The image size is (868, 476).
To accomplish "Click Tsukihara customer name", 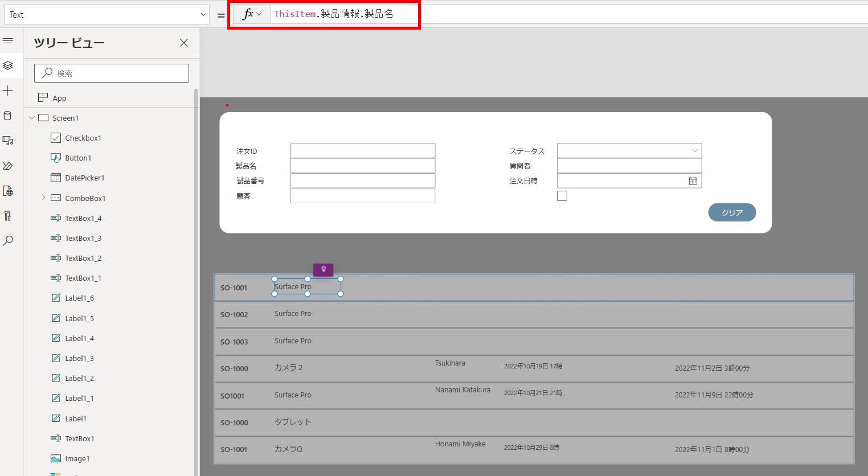I will point(450,363).
